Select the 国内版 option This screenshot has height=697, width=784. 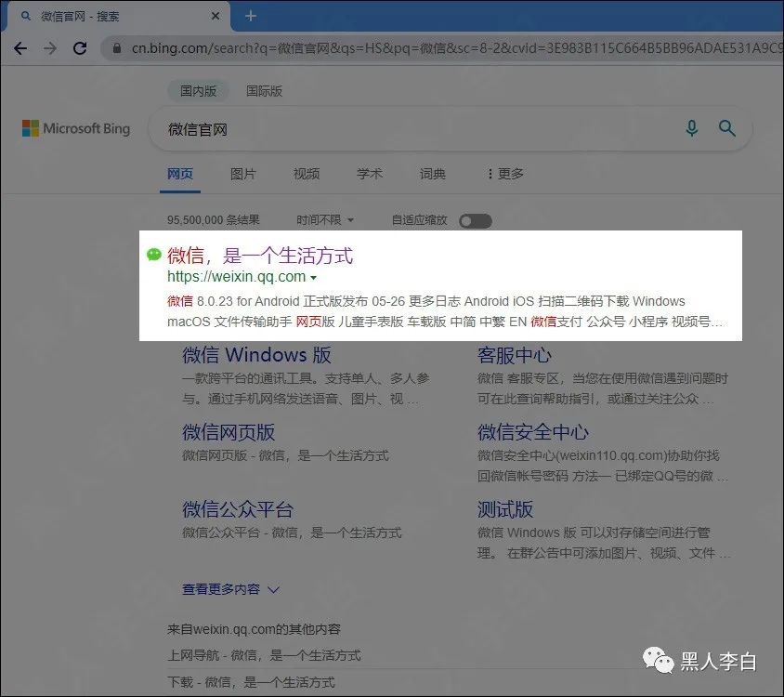coord(198,91)
